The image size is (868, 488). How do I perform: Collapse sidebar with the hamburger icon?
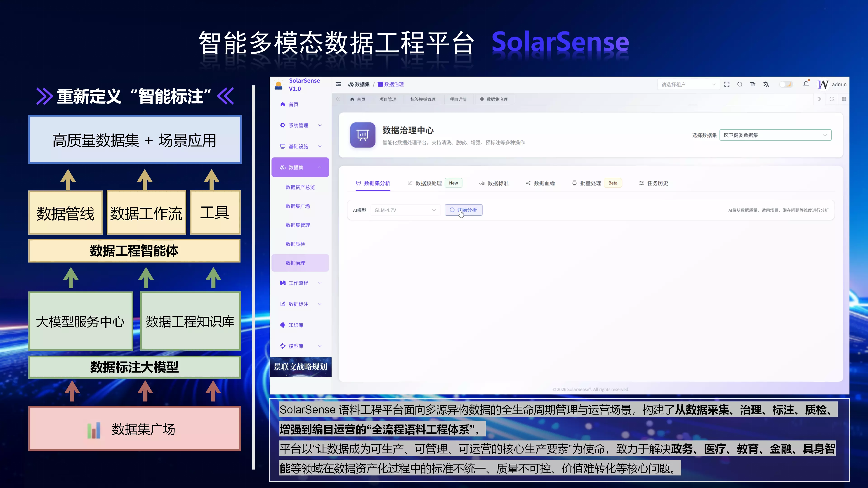click(x=339, y=84)
